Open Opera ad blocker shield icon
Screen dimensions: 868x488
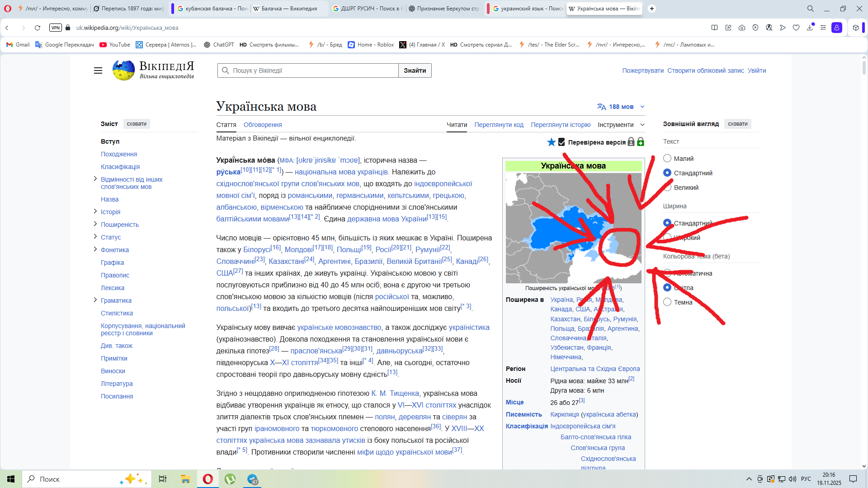pyautogui.click(x=755, y=28)
